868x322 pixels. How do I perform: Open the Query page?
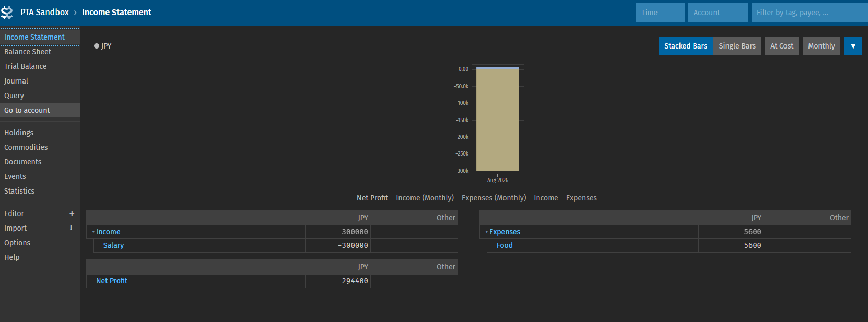click(40, 96)
